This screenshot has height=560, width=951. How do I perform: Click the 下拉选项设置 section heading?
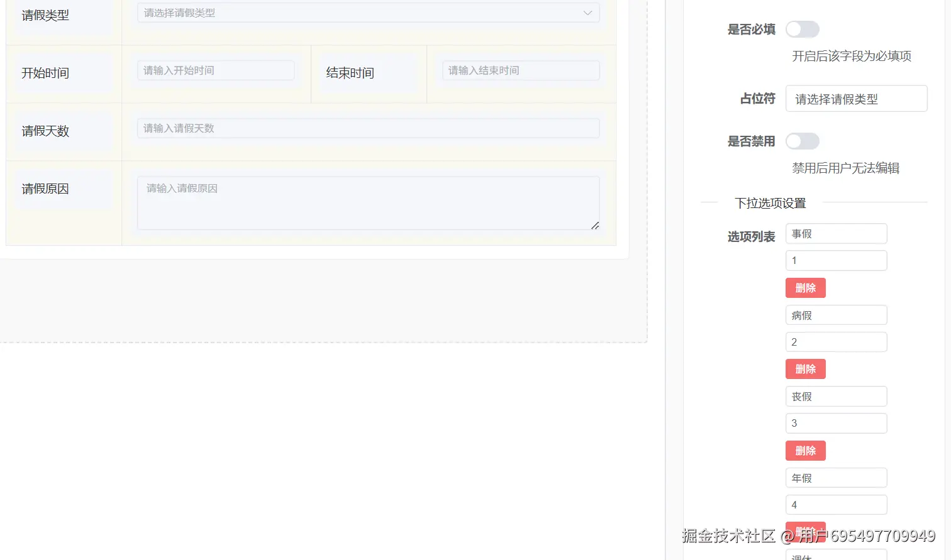point(770,203)
